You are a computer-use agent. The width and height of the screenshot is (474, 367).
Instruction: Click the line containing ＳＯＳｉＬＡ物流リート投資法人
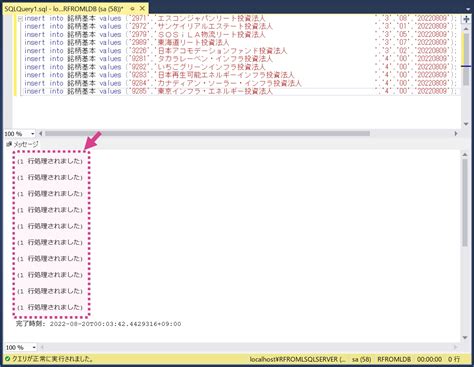[240, 35]
